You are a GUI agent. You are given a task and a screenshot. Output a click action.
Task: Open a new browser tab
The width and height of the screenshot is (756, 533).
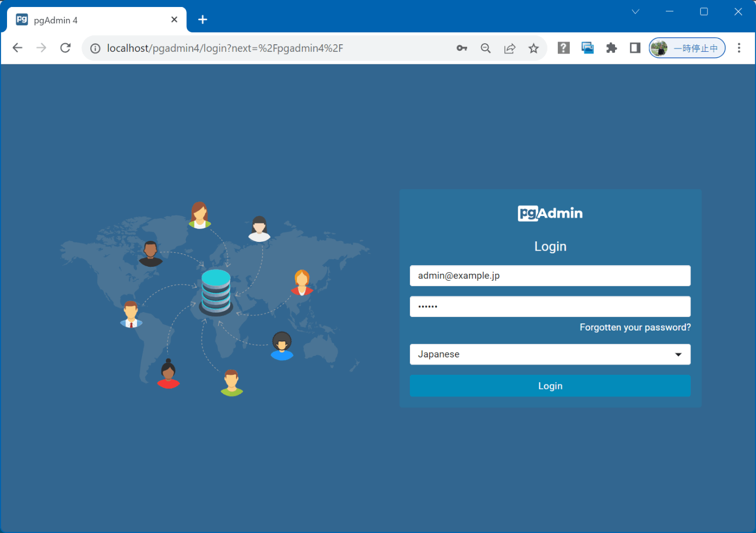[x=202, y=19]
